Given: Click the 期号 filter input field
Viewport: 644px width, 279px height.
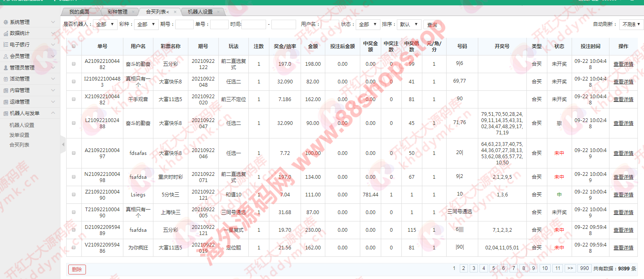Looking at the screenshot, I should 184,25.
